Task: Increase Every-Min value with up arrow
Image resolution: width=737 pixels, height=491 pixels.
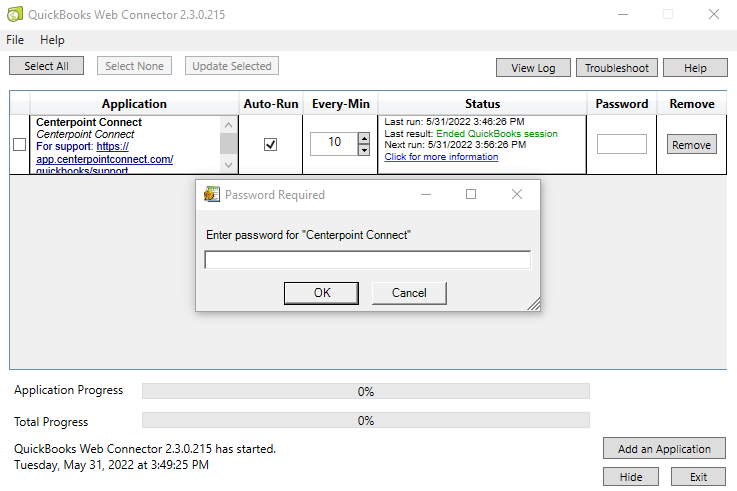Action: click(x=364, y=138)
